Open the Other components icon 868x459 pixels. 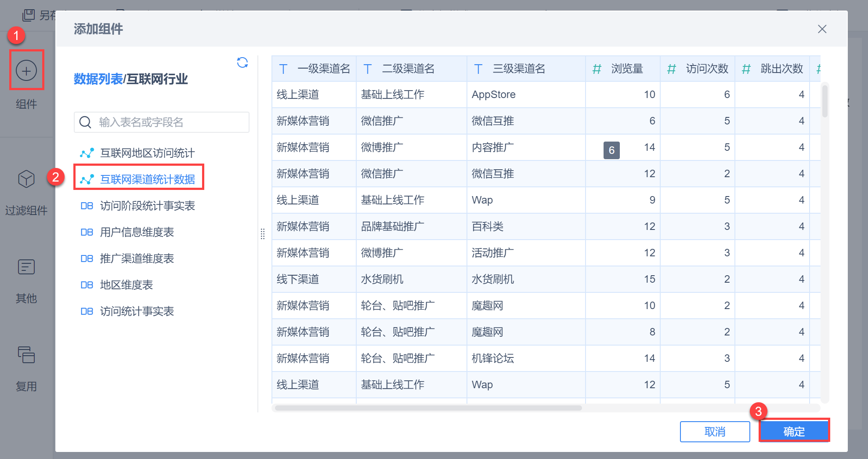[26, 267]
